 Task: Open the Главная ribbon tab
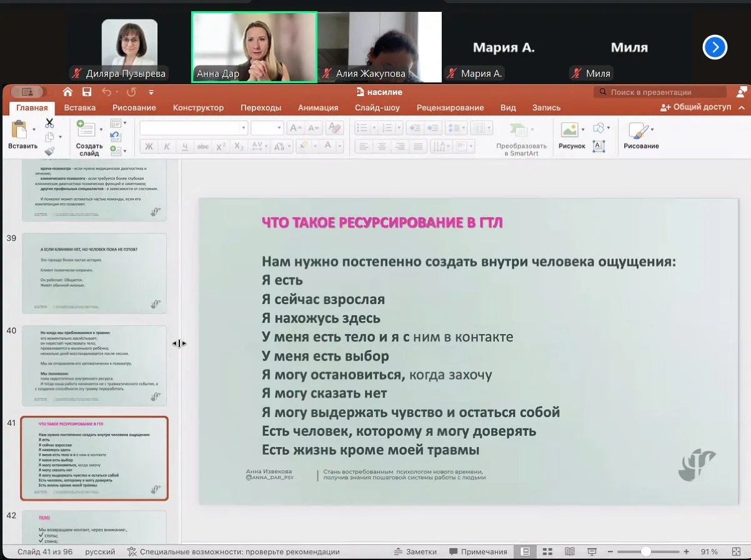(x=32, y=107)
